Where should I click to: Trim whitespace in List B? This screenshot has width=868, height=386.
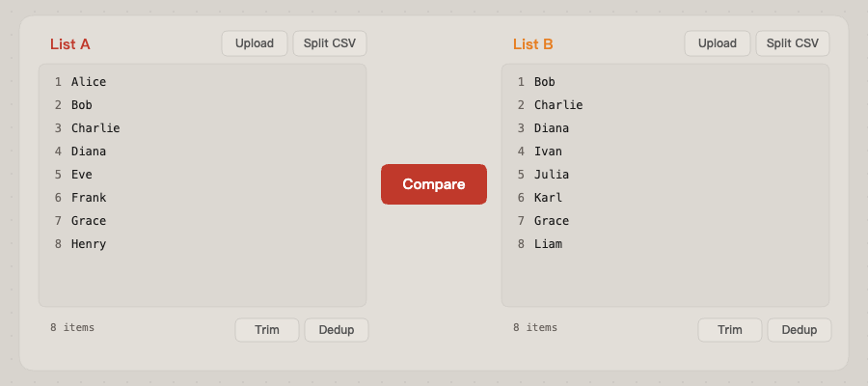tap(730, 330)
